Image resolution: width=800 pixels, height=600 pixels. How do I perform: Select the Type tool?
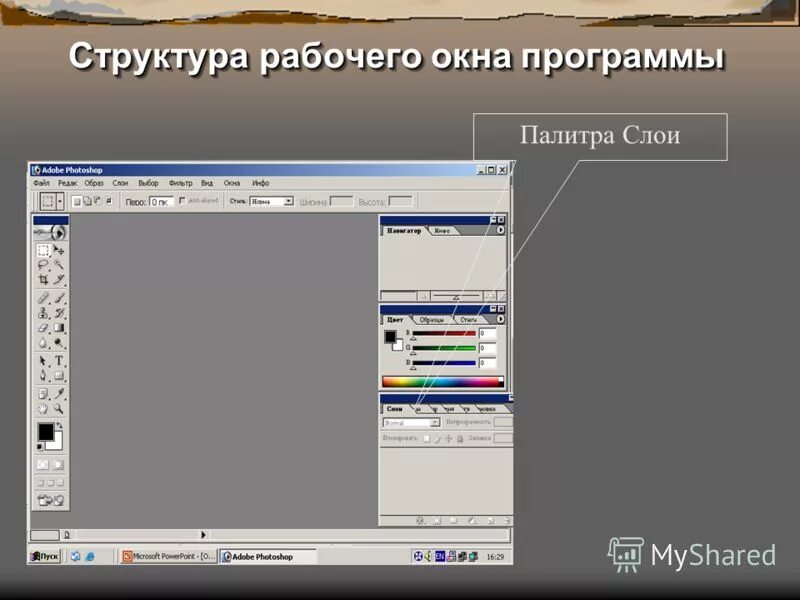[x=59, y=361]
